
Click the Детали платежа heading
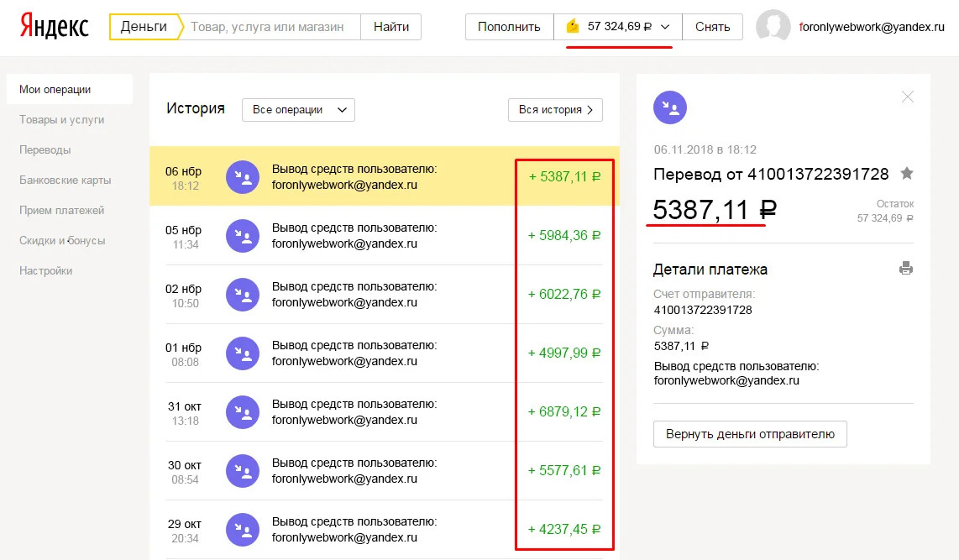(x=710, y=269)
